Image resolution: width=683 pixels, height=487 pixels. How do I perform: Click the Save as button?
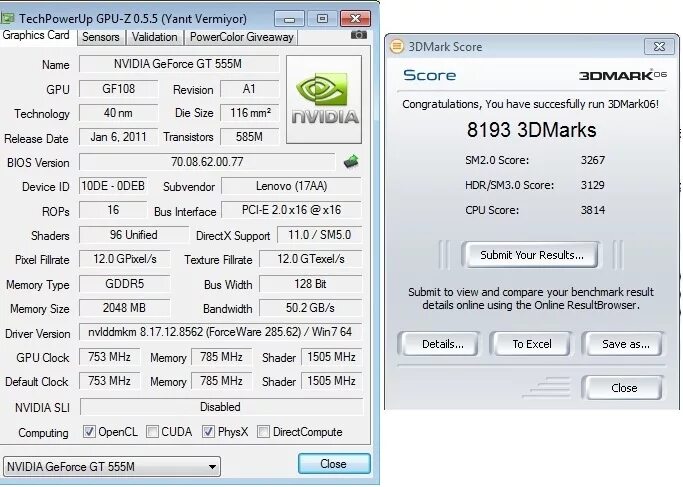tap(624, 344)
